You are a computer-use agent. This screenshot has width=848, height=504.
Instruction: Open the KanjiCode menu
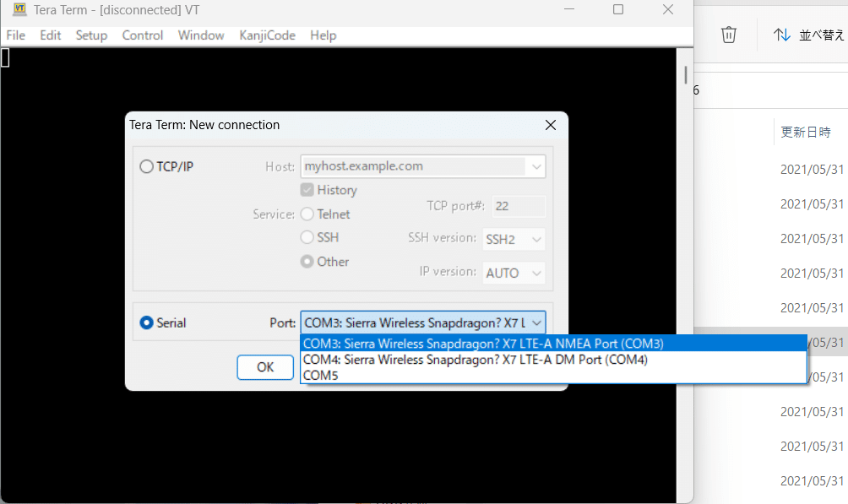(267, 35)
